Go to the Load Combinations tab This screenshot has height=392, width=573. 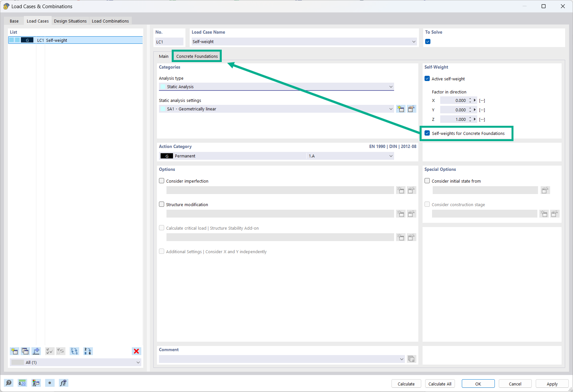coord(110,21)
